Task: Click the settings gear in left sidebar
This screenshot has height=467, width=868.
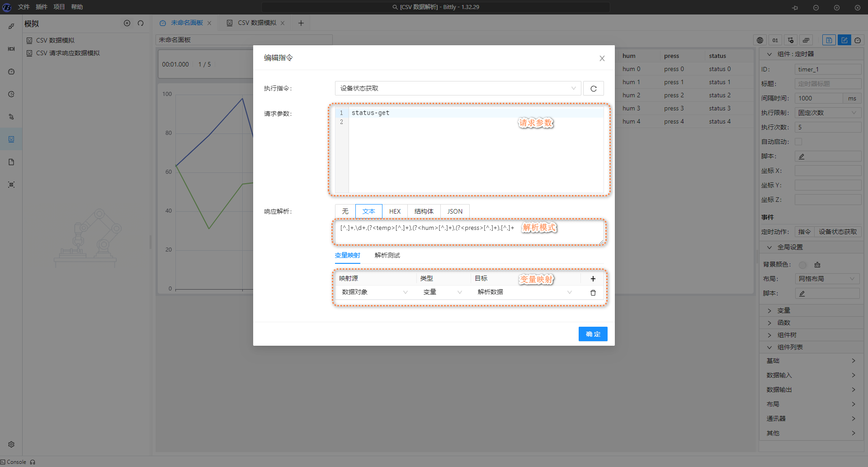Action: (x=11, y=444)
